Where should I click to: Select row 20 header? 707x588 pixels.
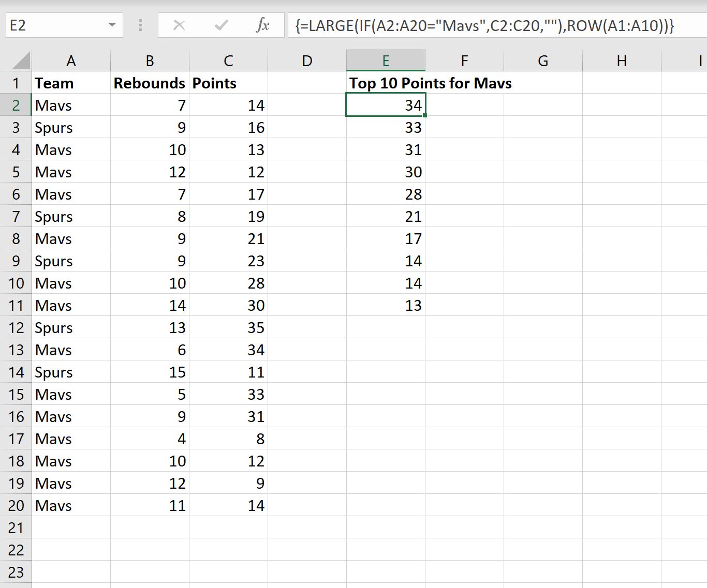(16, 505)
